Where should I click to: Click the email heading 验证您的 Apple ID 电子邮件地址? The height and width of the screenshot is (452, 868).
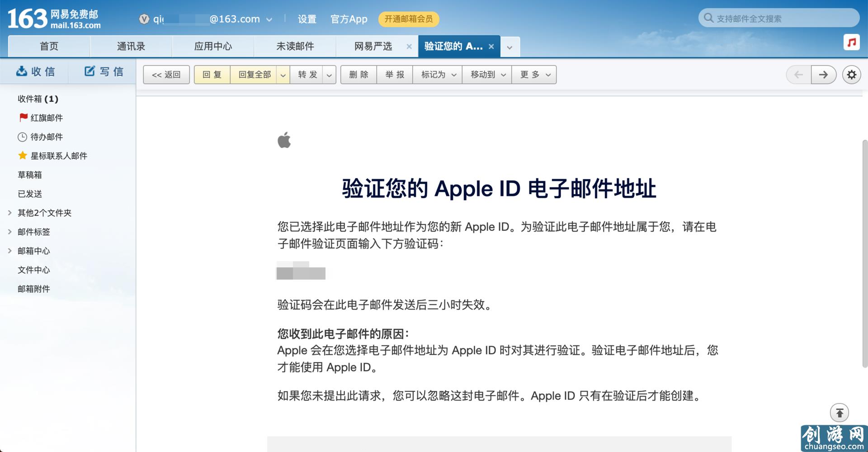(499, 188)
